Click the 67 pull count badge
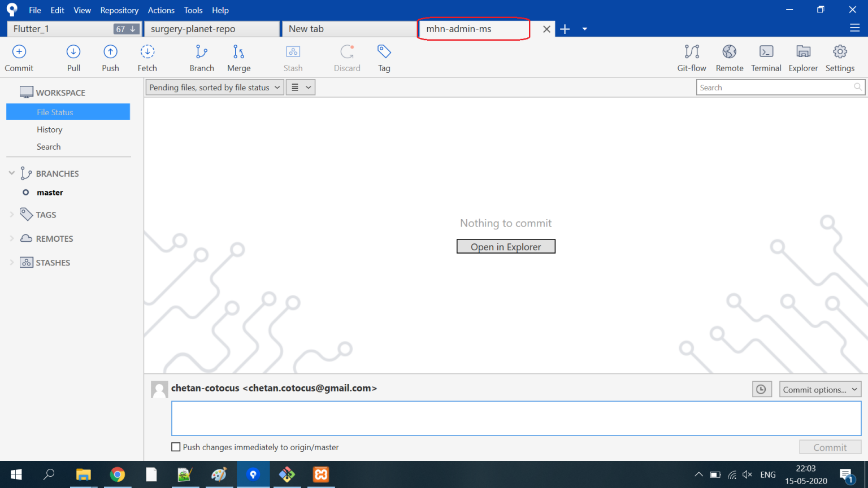868x488 pixels. tap(126, 29)
